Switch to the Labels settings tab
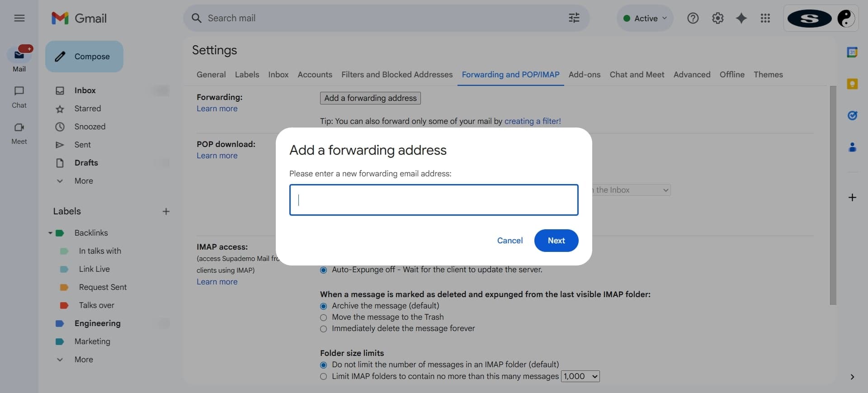The height and width of the screenshot is (393, 868). [247, 75]
